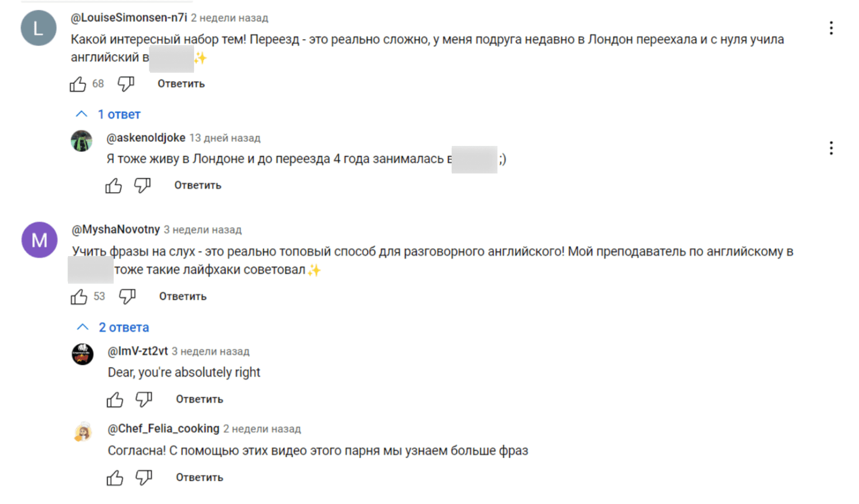Like the @askenoldjoke reply
The height and width of the screenshot is (504, 859).
point(114,186)
